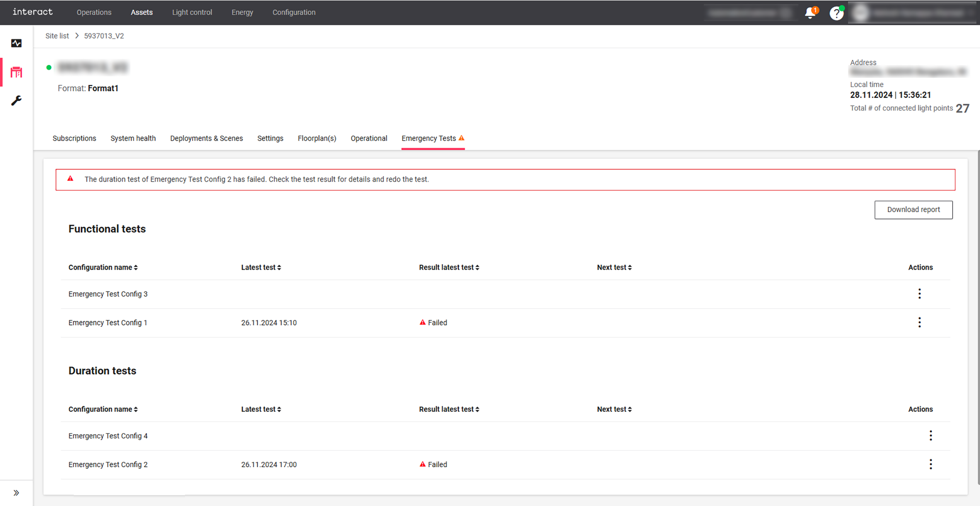Go back to Site list breadcrumb

pos(57,36)
